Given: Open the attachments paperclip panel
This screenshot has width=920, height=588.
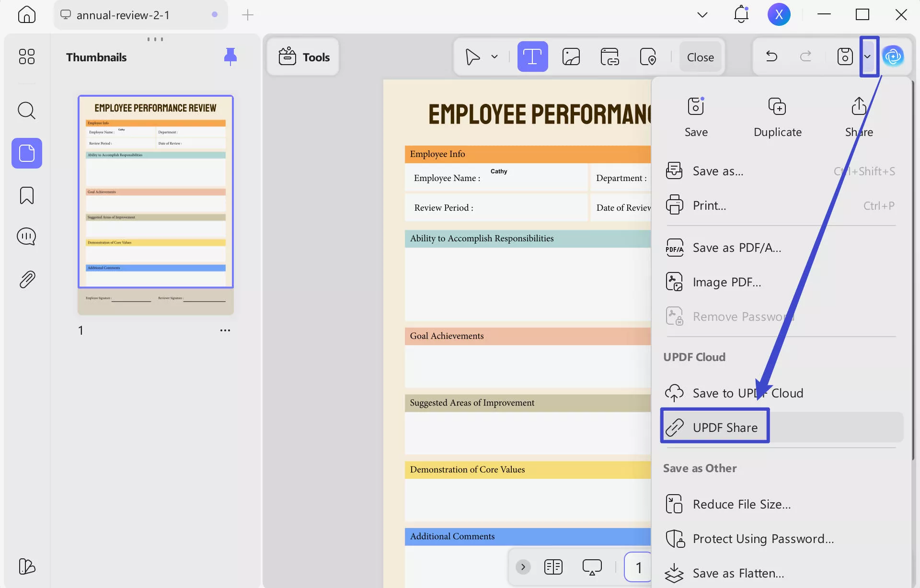Looking at the screenshot, I should coord(26,279).
